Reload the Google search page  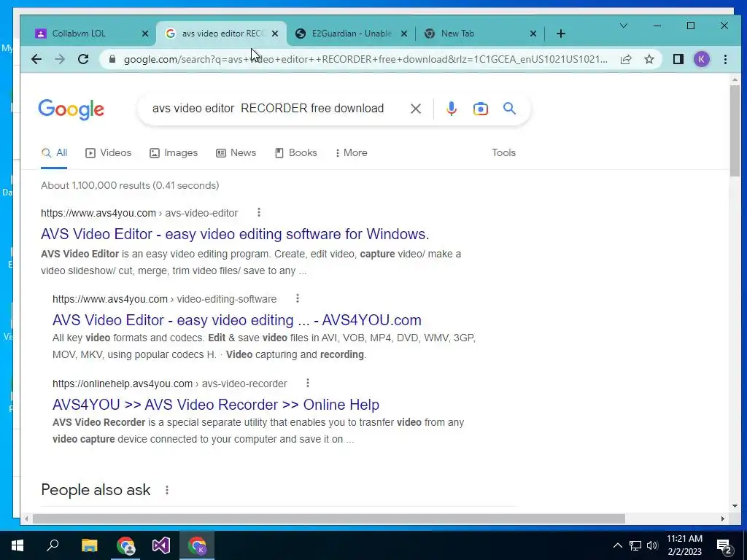pyautogui.click(x=83, y=59)
